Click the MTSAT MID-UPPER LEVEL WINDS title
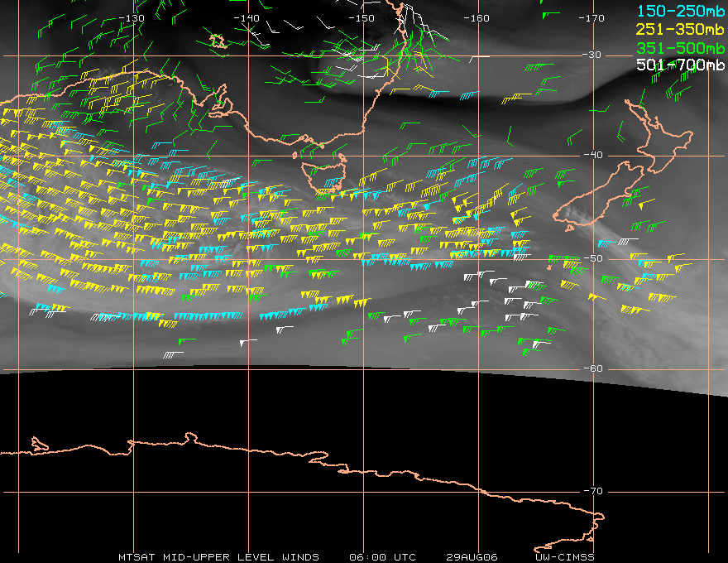The image size is (728, 563). click(218, 556)
